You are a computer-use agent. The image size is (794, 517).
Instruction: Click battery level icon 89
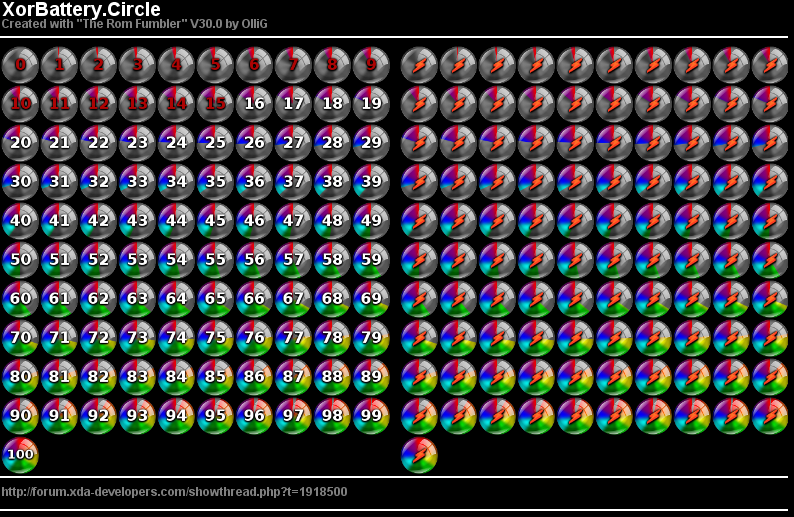pos(371,377)
